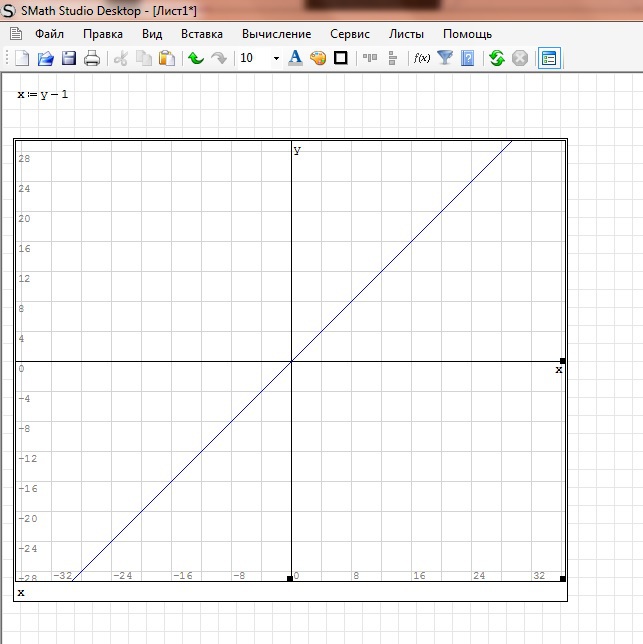Copy selection with the Copy icon
The height and width of the screenshot is (644, 643).
pyautogui.click(x=144, y=58)
